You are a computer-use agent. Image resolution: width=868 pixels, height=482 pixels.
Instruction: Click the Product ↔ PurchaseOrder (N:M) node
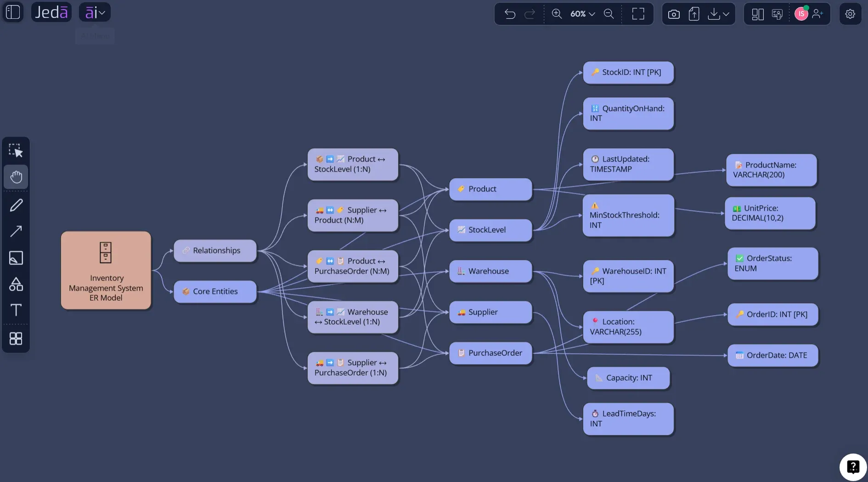pyautogui.click(x=353, y=266)
